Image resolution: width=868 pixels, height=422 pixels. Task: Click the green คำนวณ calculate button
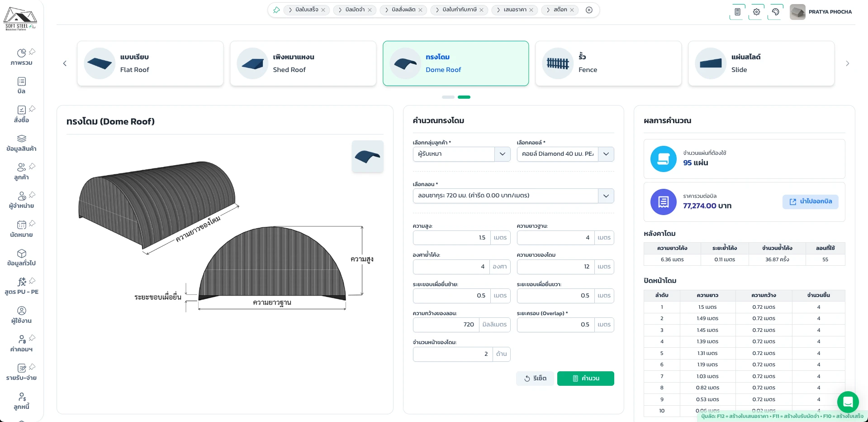tap(585, 379)
